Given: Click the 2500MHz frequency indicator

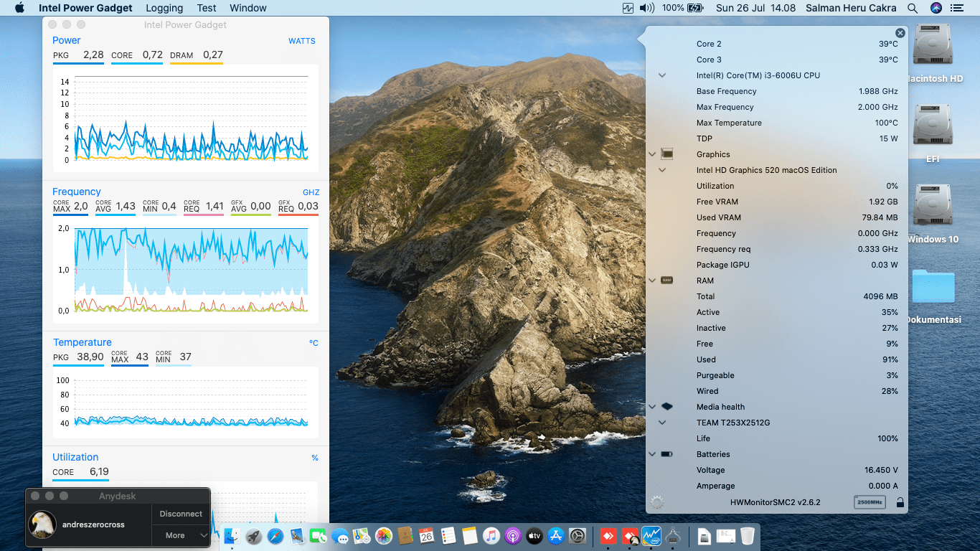Looking at the screenshot, I should tap(869, 502).
